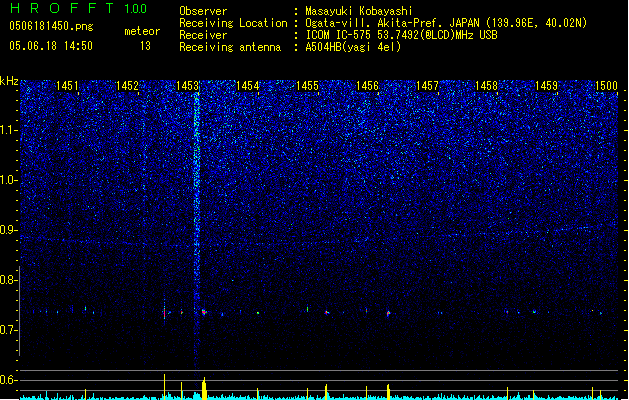The height and width of the screenshot is (400, 629).
Task: Click the HROFFT program title
Action: click(62, 8)
